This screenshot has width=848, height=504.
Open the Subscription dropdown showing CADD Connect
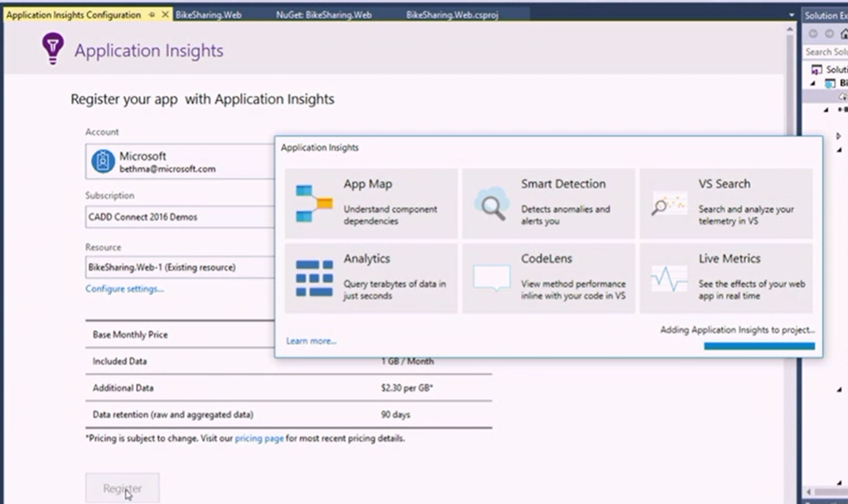[x=181, y=217]
